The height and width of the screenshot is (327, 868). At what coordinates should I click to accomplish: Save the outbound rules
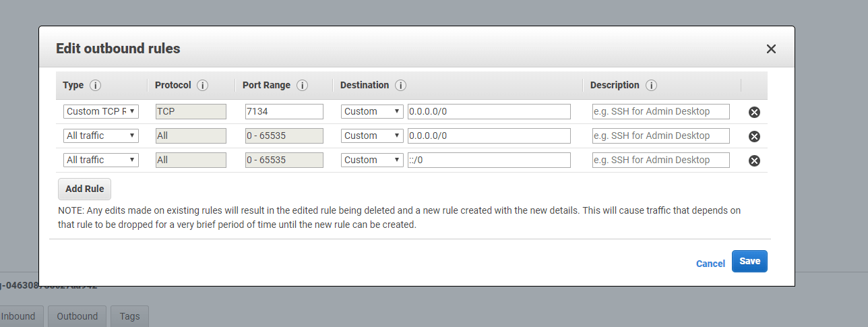pos(749,262)
